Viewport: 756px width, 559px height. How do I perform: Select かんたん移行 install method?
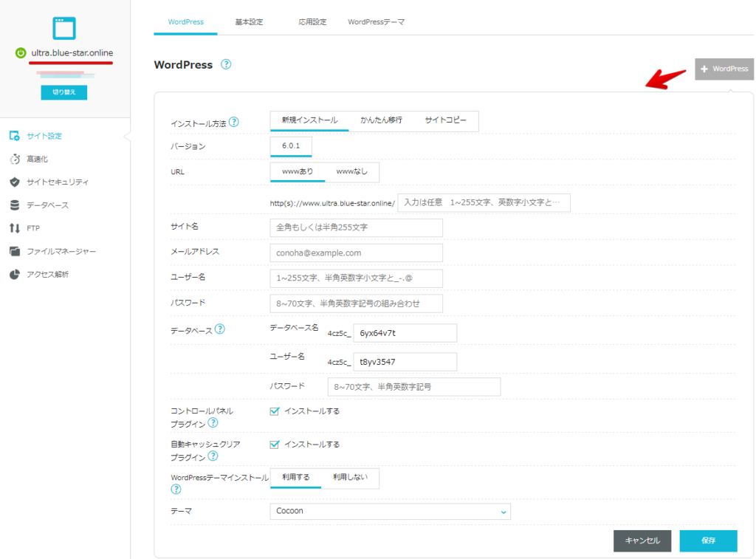381,120
